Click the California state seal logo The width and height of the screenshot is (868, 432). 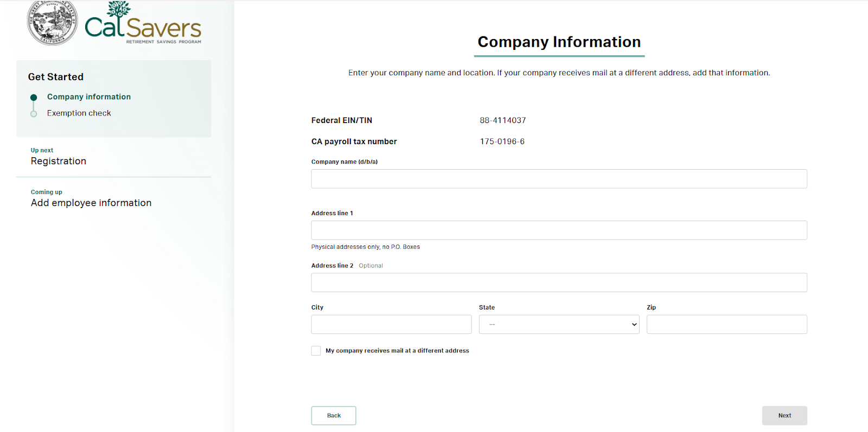[52, 23]
